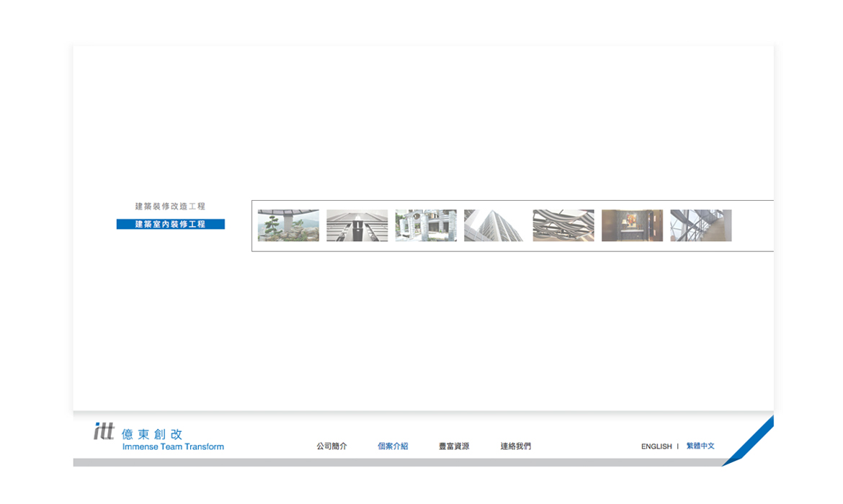View the dark interior lobby thumbnail
This screenshot has height=504, width=843.
tap(632, 225)
